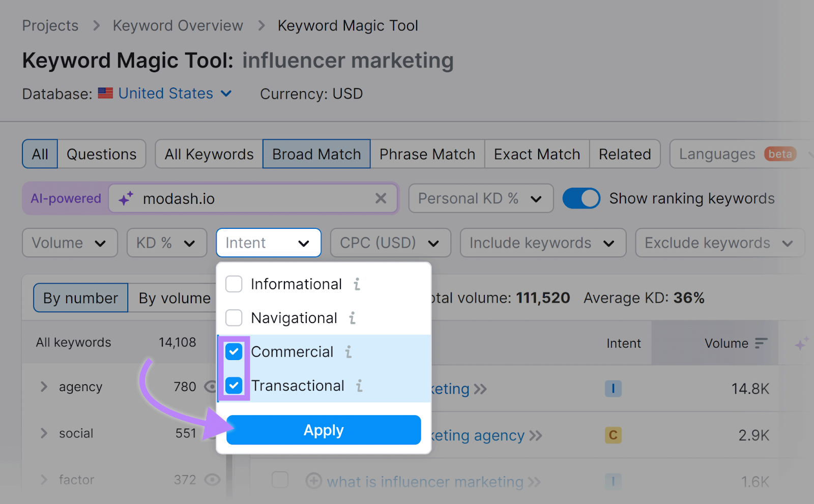This screenshot has height=504, width=814.
Task: Click the modash.io input field
Action: (253, 198)
